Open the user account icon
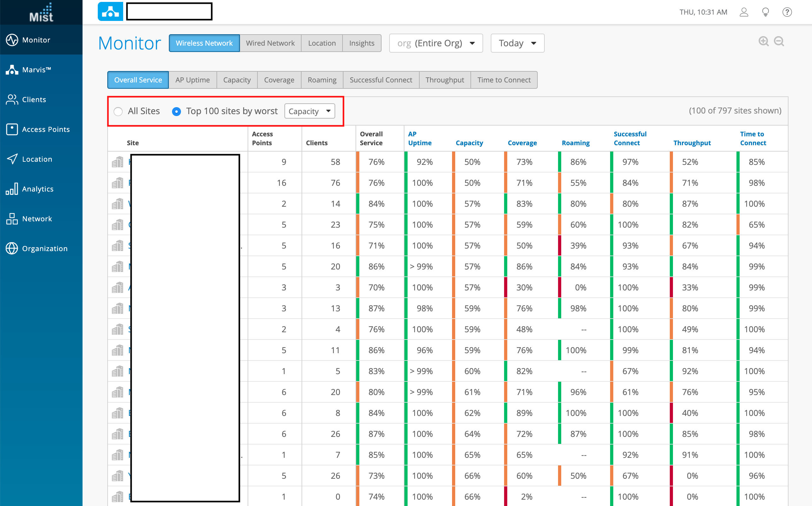 pos(744,12)
